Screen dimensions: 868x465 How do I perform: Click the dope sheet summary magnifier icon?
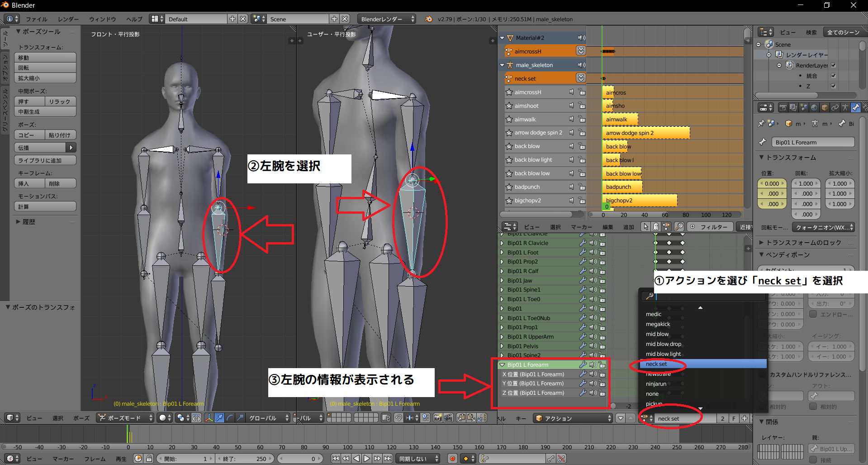[x=679, y=227]
